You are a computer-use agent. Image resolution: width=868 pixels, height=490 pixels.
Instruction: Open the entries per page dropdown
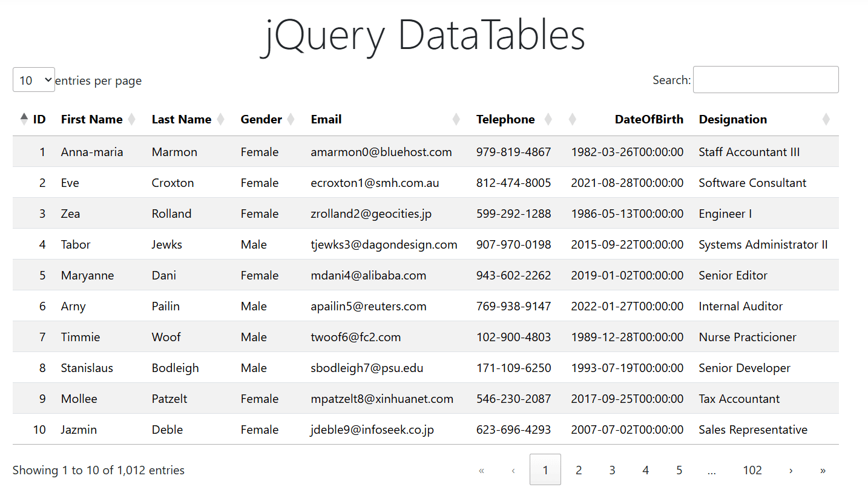(x=34, y=79)
